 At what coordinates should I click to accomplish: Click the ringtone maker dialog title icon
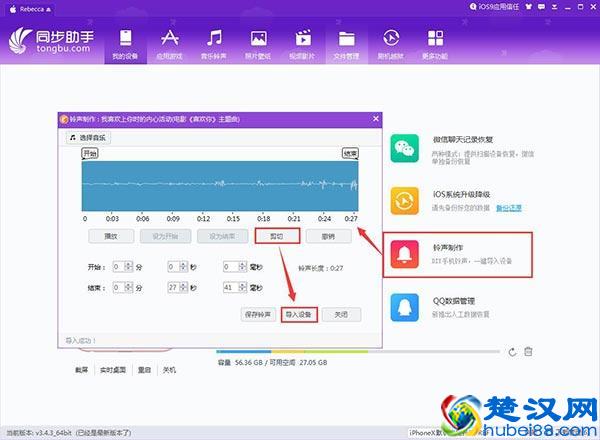point(64,119)
